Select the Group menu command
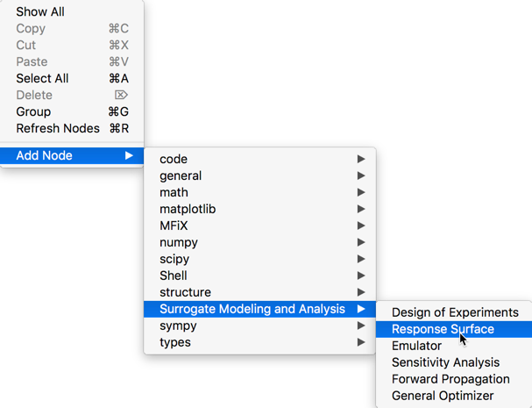This screenshot has height=408, width=532. pyautogui.click(x=33, y=111)
